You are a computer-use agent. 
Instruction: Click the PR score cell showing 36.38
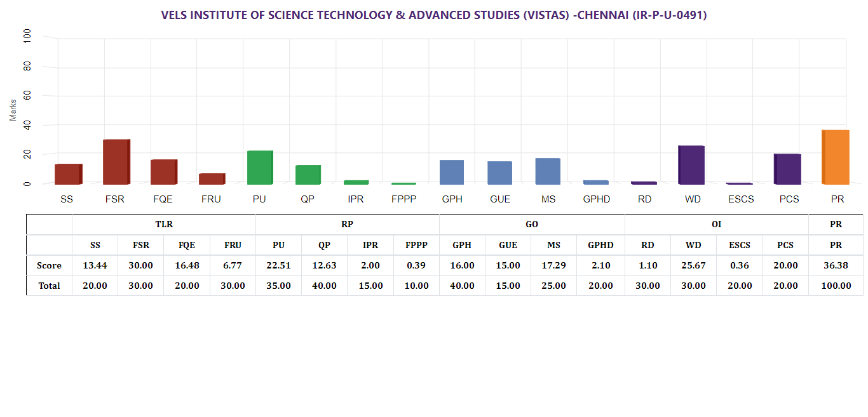point(836,265)
